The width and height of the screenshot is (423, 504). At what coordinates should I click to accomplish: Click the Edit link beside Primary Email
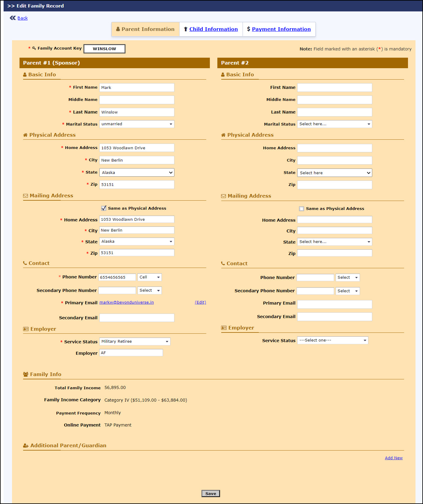click(x=200, y=302)
